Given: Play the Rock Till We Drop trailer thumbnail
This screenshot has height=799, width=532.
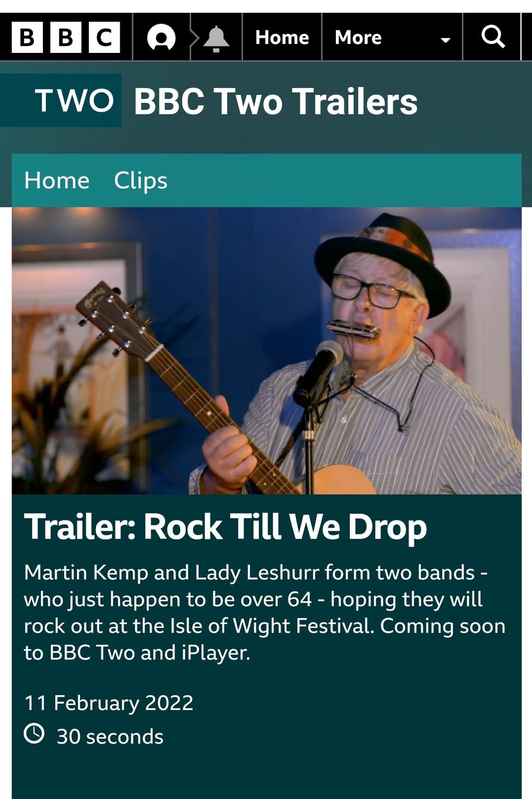Looking at the screenshot, I should (266, 351).
